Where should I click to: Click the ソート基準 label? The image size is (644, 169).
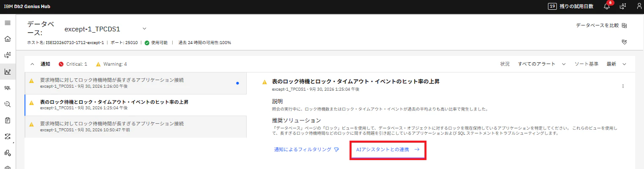[x=586, y=64]
